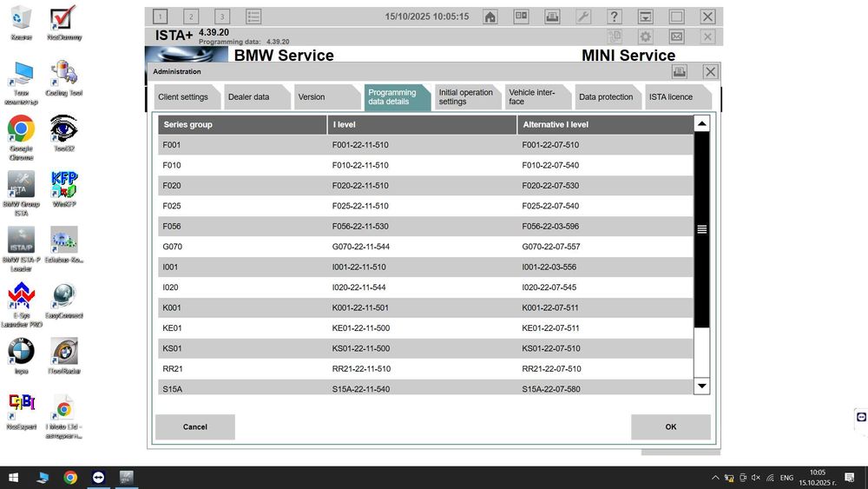The height and width of the screenshot is (489, 868).
Task: Open the wrench administration icon
Action: coord(583,17)
